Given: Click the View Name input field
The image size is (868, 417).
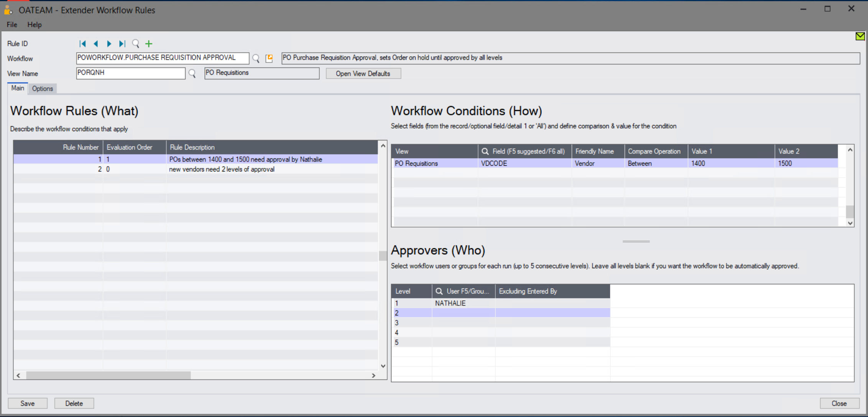Looking at the screenshot, I should click(131, 73).
